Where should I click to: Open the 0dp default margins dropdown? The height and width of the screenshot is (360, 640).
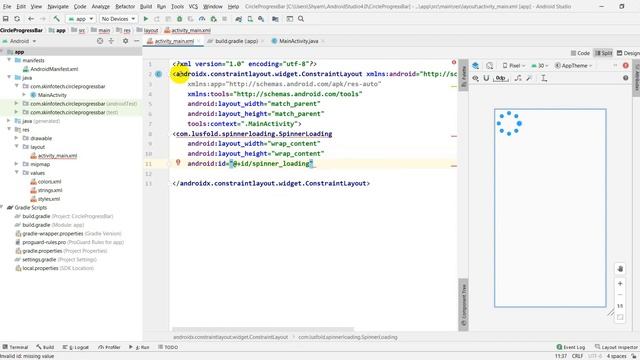point(501,78)
